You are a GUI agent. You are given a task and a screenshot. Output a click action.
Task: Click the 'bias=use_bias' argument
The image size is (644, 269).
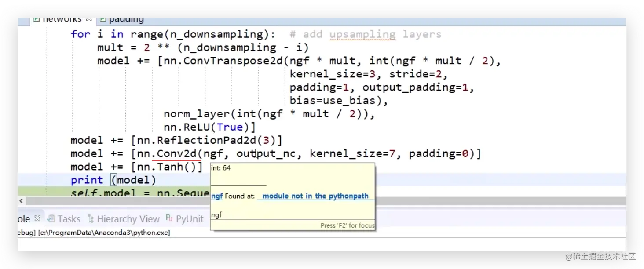[336, 101]
